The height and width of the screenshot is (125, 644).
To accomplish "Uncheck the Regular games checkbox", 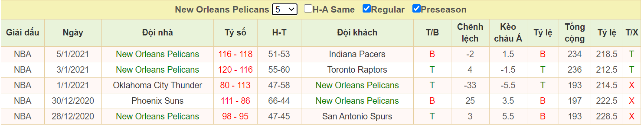I will click(366, 9).
